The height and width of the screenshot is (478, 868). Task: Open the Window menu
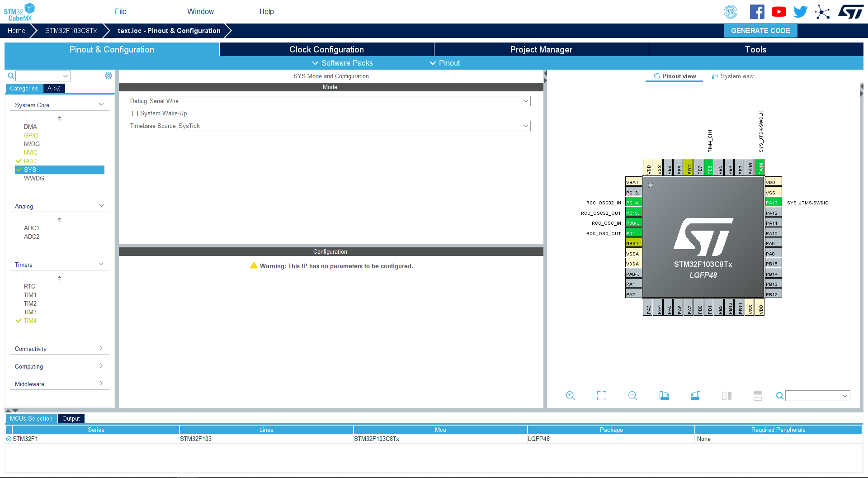[201, 12]
